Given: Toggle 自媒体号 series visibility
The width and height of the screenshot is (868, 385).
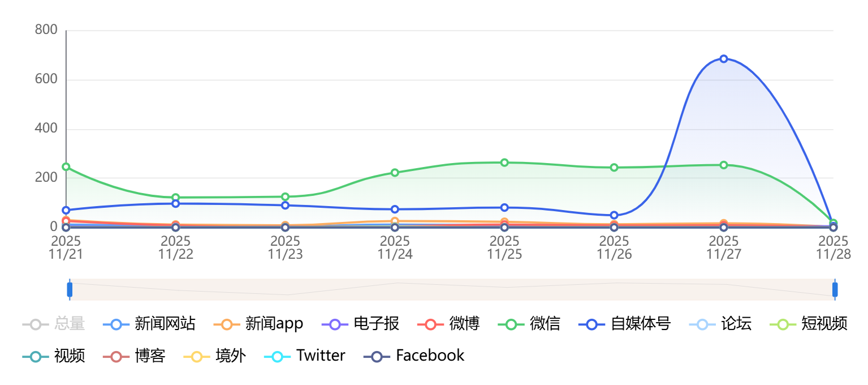Looking at the screenshot, I should click(x=624, y=324).
